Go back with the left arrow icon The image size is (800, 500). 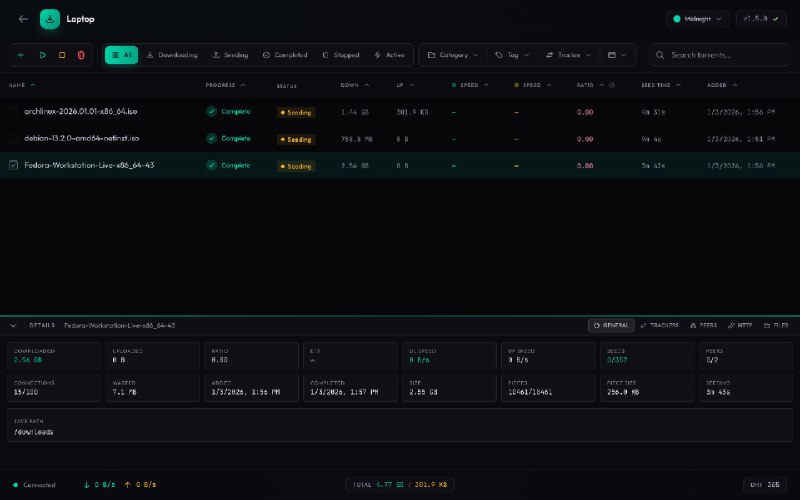23,19
